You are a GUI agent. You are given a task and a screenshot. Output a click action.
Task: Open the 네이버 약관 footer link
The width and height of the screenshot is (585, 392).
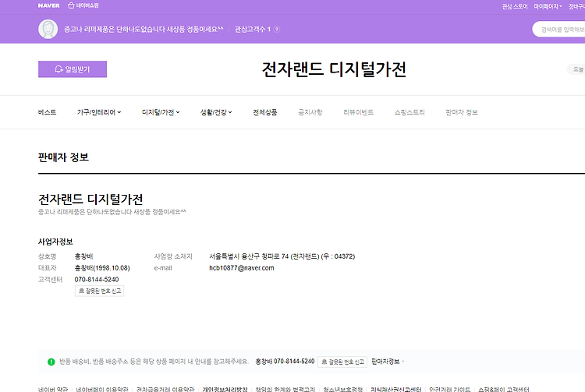(x=53, y=390)
